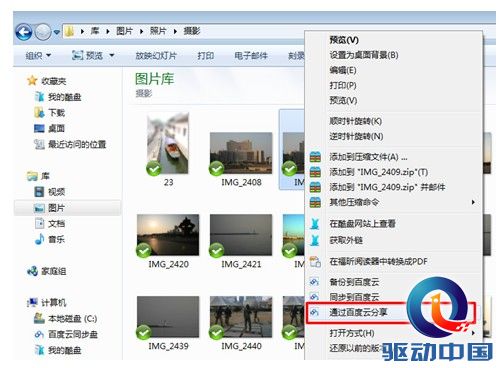
Task: Open 最近访问的位置 in the sidebar
Action: pyautogui.click(x=70, y=144)
